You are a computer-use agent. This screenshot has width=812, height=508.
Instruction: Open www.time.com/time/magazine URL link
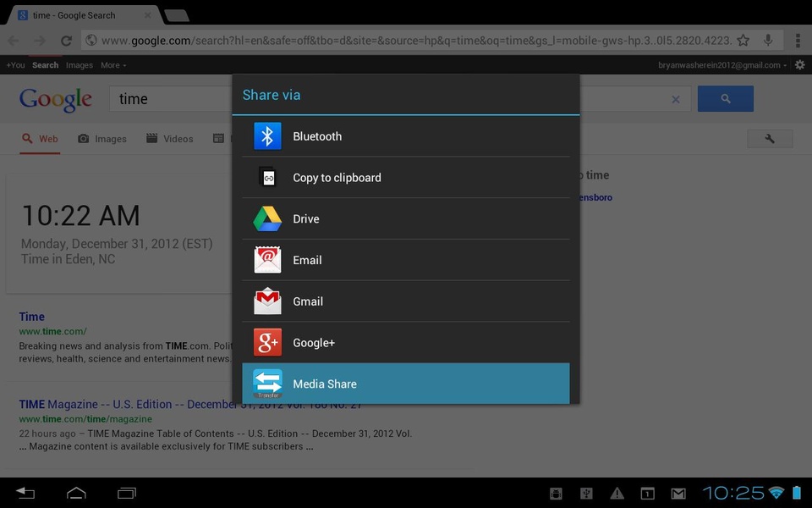coord(85,419)
